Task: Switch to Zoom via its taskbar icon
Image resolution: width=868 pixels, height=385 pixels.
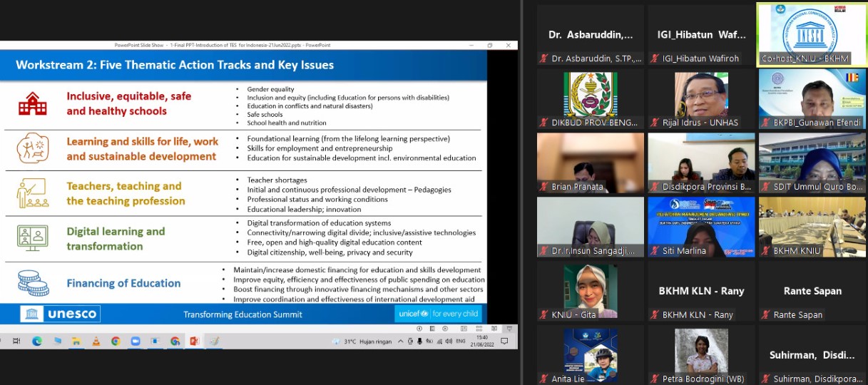Action: click(x=135, y=341)
